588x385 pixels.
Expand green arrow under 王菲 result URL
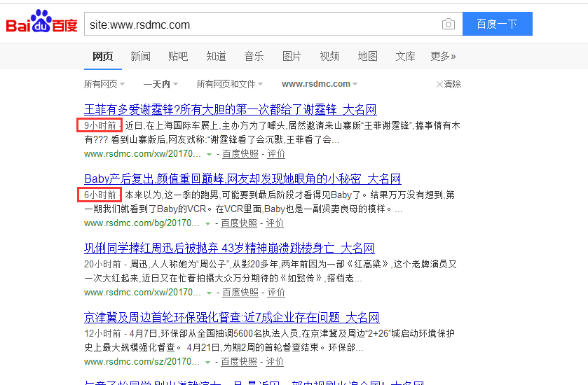210,154
